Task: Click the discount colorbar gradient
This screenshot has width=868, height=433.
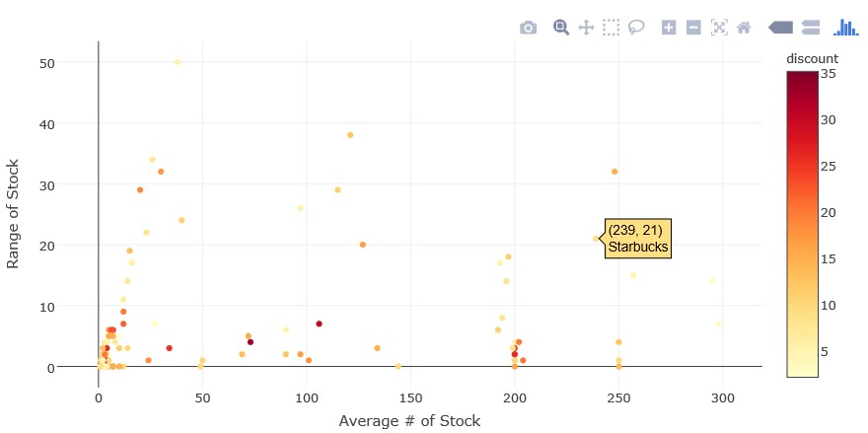Action: tap(802, 224)
